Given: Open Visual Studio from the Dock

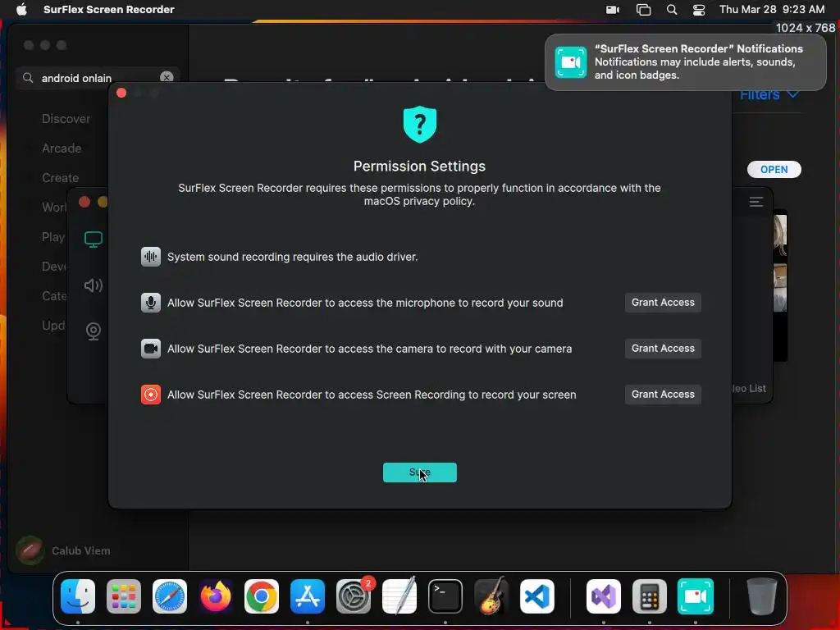Looking at the screenshot, I should (x=604, y=596).
